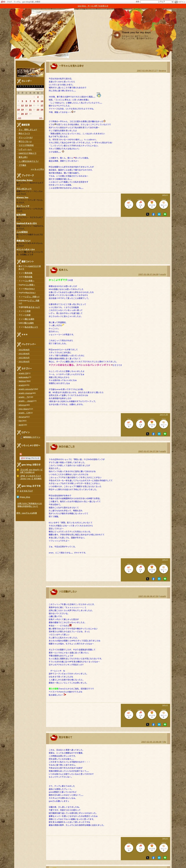
Task: Share the 休日の過ごし方 post on Facebook
Action: click(153, 579)
